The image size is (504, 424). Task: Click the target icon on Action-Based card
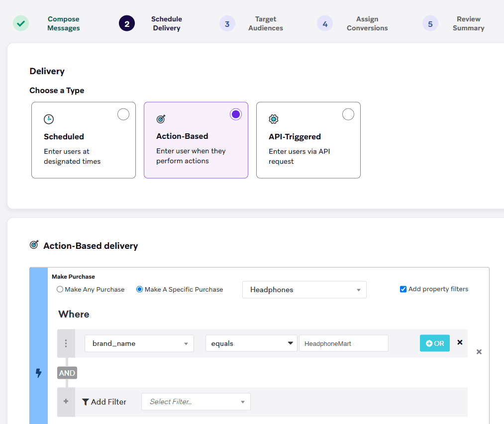point(161,119)
